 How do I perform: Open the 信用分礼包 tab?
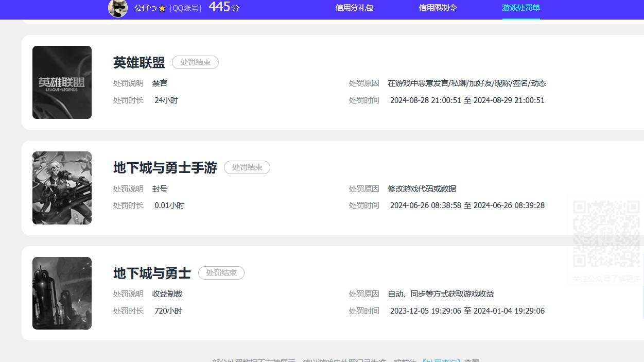click(x=354, y=8)
